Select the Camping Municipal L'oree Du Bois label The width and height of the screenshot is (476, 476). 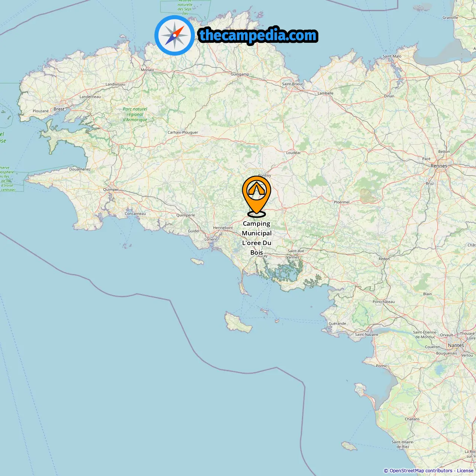pyautogui.click(x=257, y=238)
